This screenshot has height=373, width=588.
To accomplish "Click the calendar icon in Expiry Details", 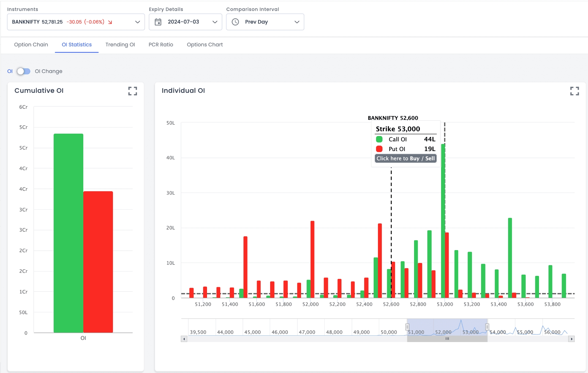I will point(158,22).
